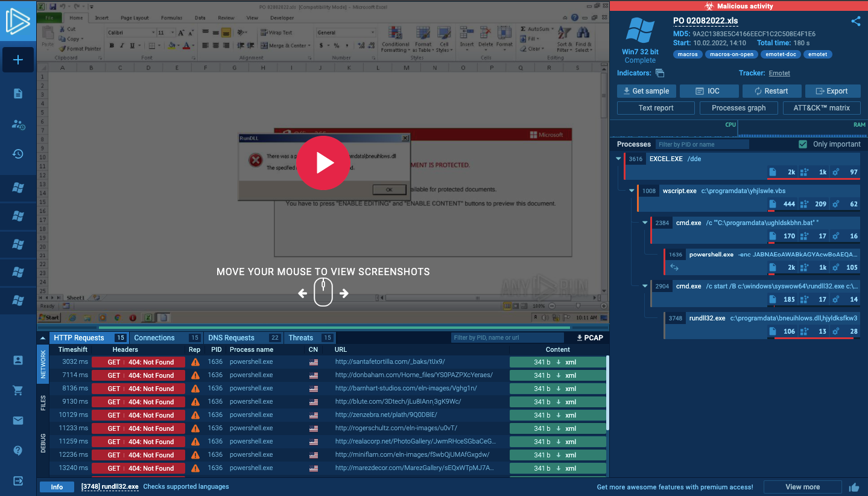868x496 pixels.
Task: Open the ATT&CK matrix
Action: (x=822, y=108)
